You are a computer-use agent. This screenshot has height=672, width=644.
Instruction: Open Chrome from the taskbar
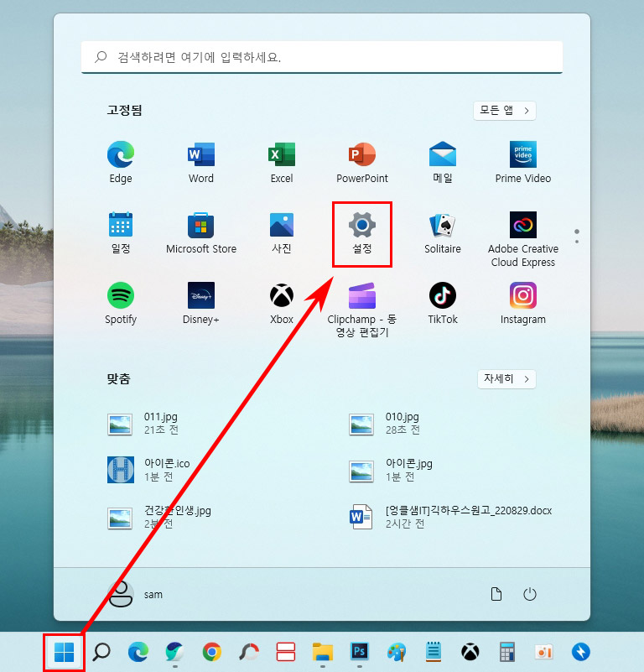click(x=212, y=652)
